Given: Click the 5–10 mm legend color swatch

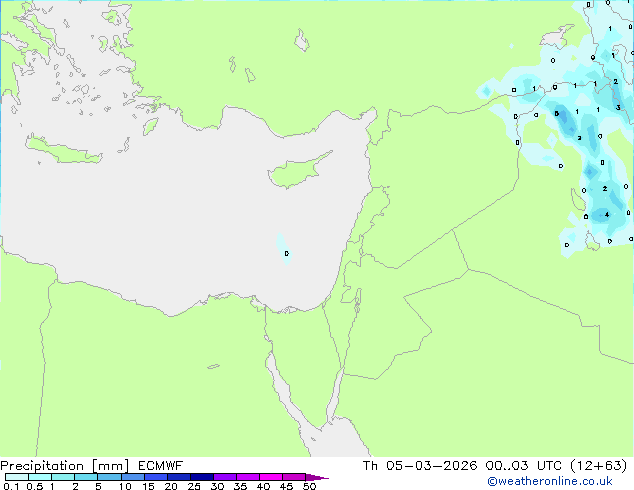Looking at the screenshot, I should (109, 477).
